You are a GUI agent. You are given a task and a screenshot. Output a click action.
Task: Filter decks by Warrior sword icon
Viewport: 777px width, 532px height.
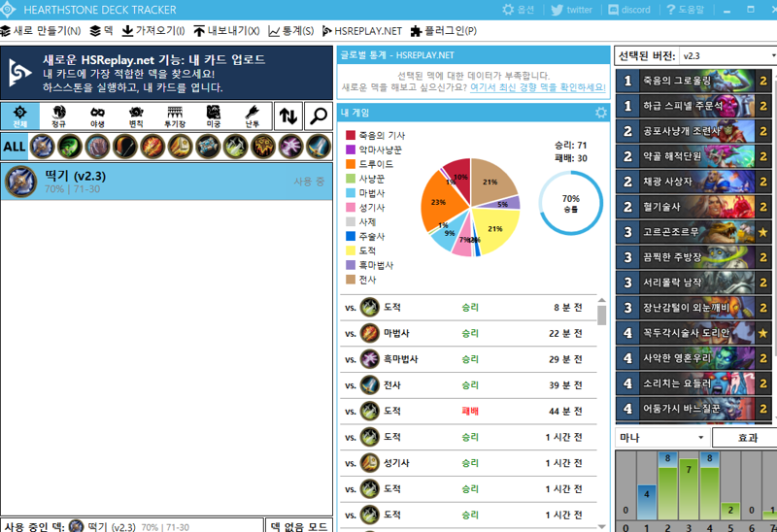point(319,147)
